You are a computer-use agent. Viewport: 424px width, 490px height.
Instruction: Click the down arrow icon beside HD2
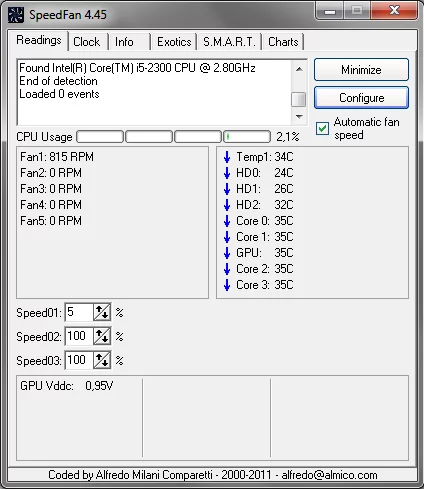coord(227,205)
